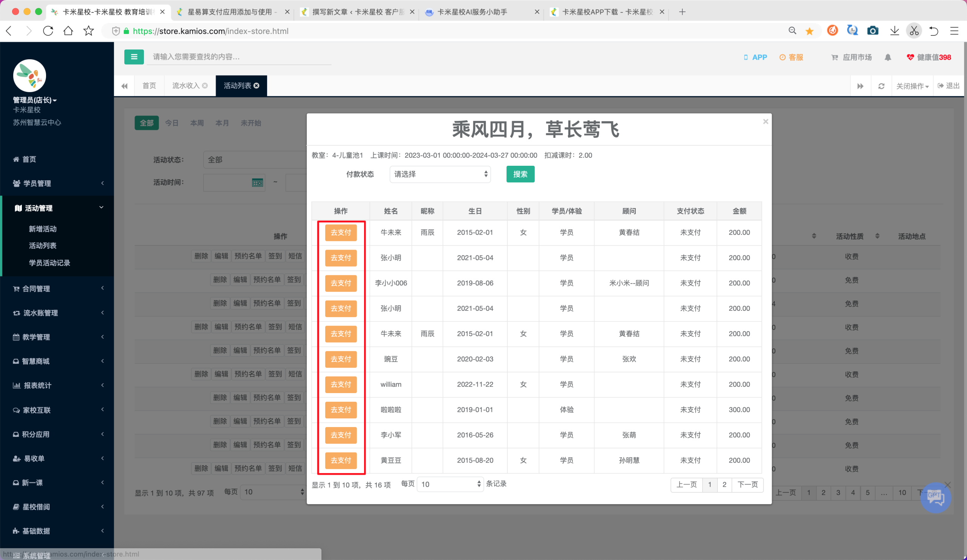This screenshot has width=967, height=560.
Task: Click the scissors capture tool icon
Action: tap(914, 31)
